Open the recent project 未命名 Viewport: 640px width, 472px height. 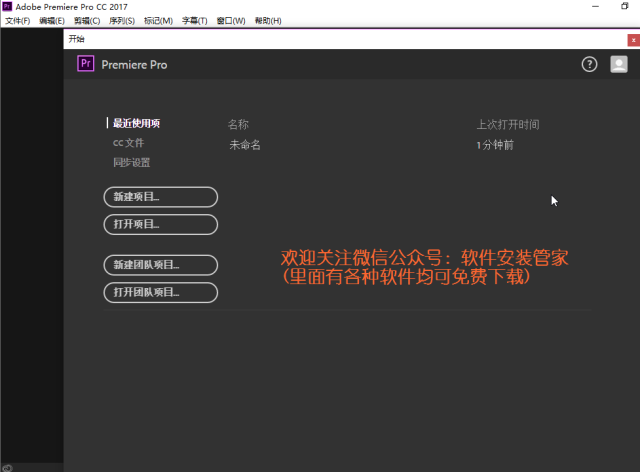tap(245, 145)
